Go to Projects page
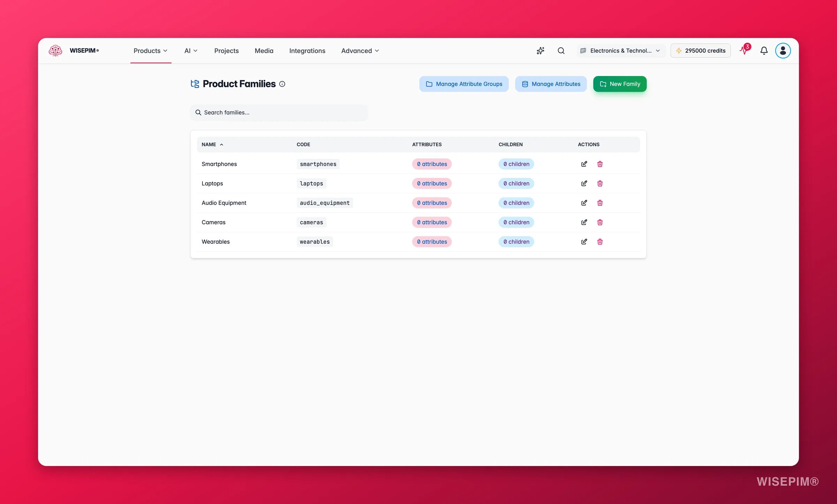 [x=226, y=51]
